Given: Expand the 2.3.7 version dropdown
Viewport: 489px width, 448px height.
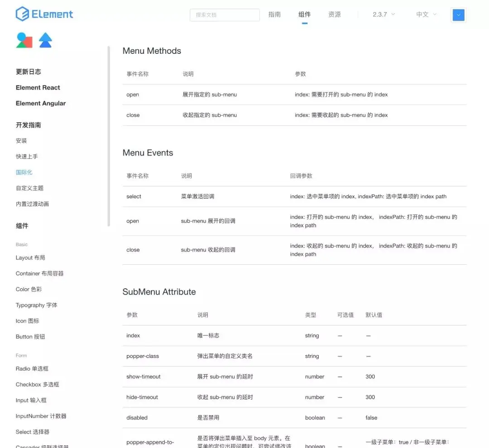Looking at the screenshot, I should (384, 14).
